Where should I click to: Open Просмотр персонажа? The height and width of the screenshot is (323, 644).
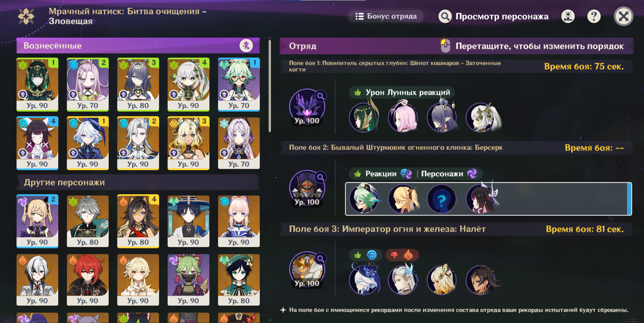coord(493,16)
